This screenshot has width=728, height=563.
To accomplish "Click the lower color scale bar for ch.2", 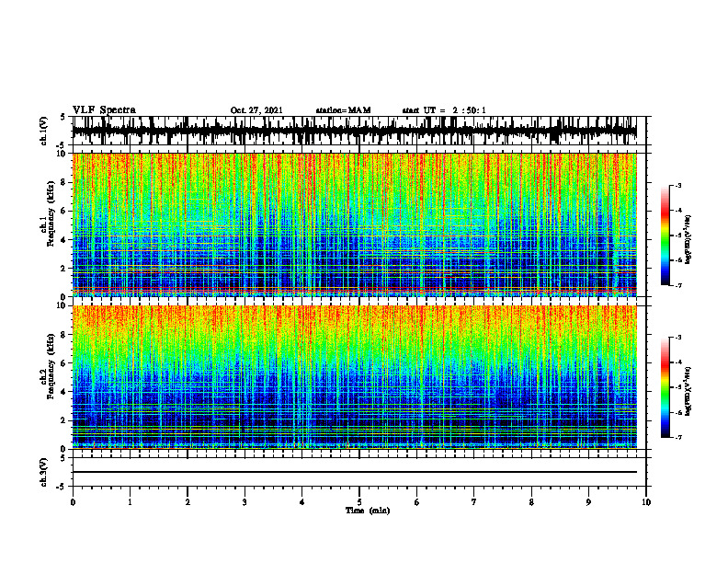I will pyautogui.click(x=665, y=387).
